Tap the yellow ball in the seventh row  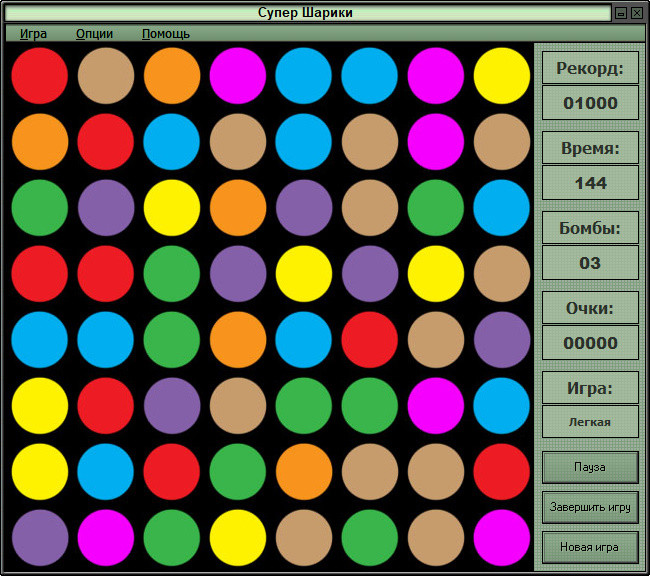point(40,471)
